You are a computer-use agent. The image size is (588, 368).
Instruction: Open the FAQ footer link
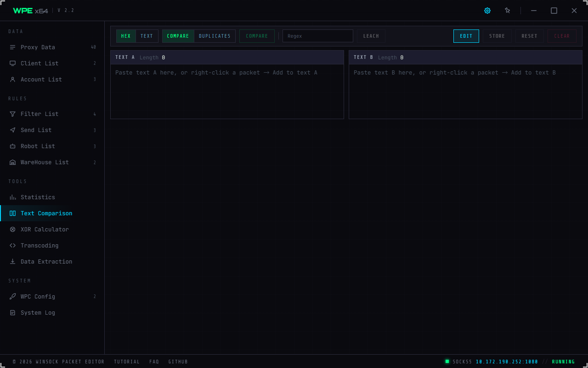click(x=154, y=362)
